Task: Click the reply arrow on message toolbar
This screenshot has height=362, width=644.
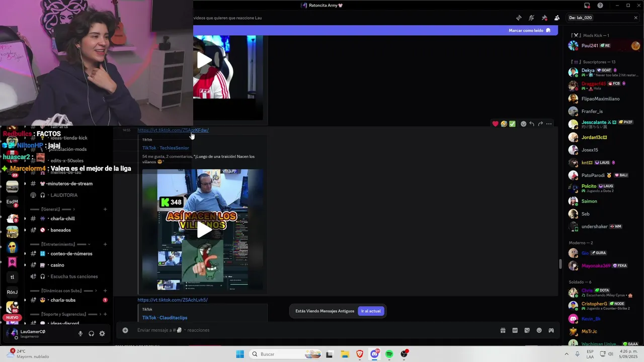Action: (x=532, y=124)
